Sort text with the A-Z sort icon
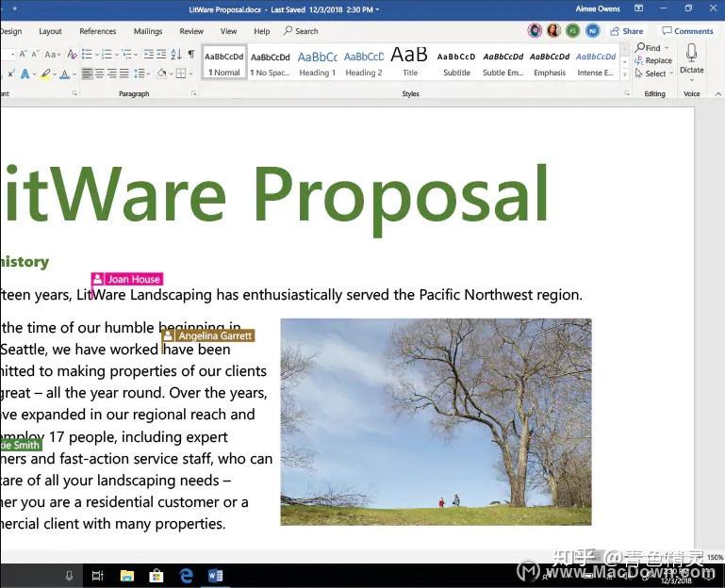The image size is (725, 588). point(175,55)
